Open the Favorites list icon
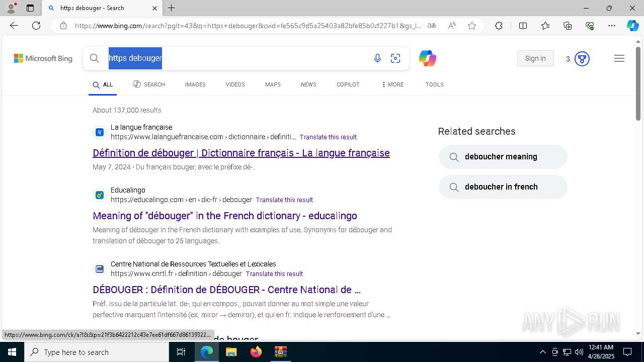The image size is (644, 362). (x=545, y=26)
